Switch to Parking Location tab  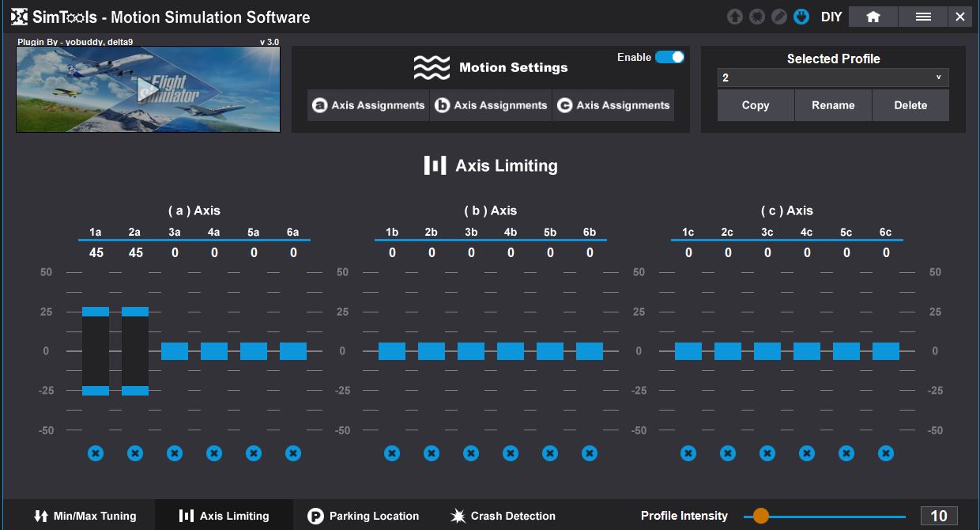tap(364, 516)
